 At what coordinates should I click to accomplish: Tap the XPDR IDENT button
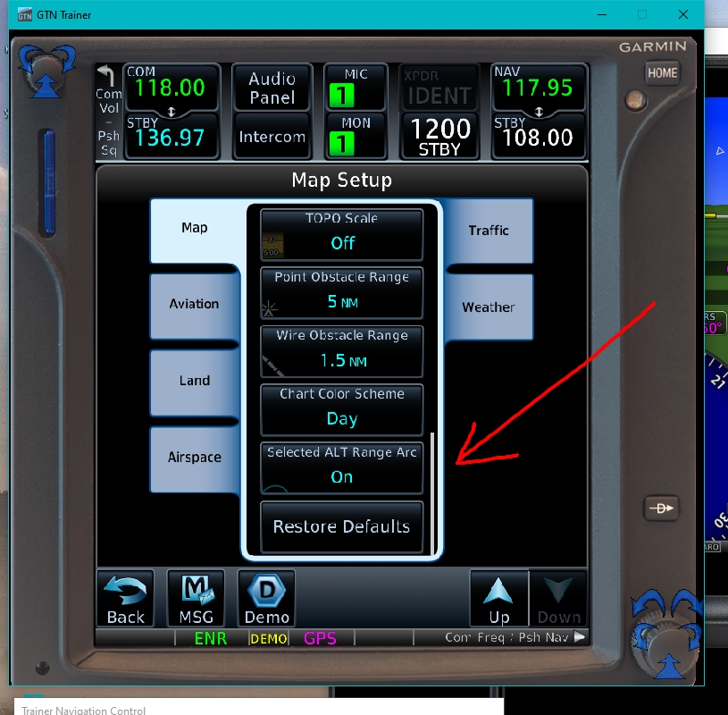tap(439, 88)
